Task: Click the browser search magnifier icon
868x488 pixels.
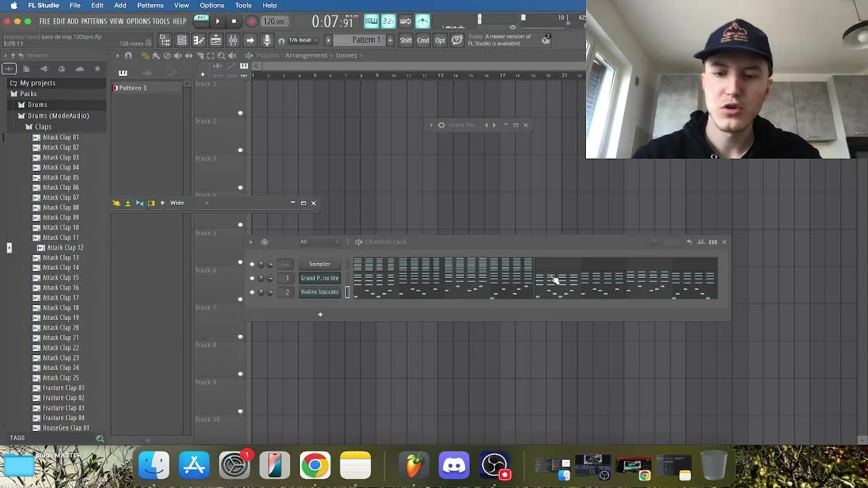Action: click(100, 439)
